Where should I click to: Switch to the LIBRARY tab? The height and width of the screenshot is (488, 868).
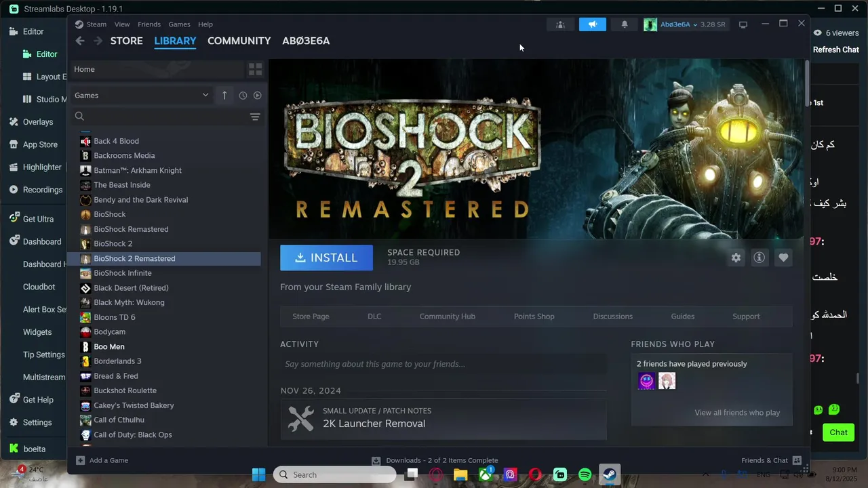click(175, 41)
